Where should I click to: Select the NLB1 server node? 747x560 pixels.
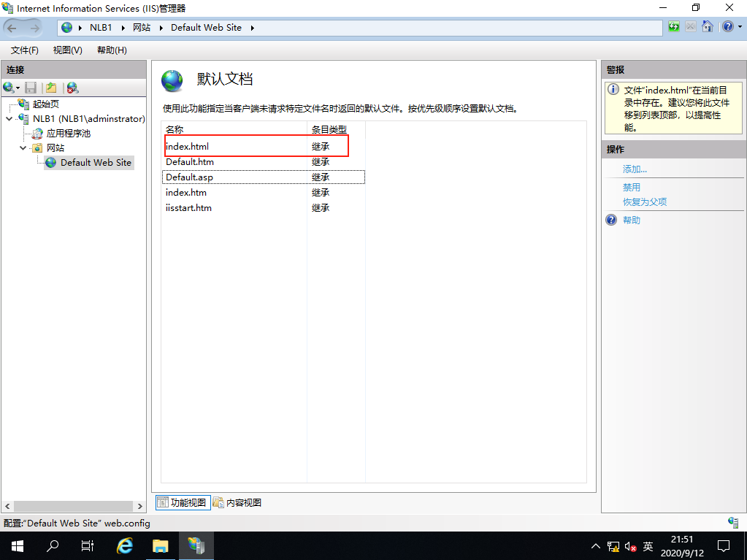click(88, 118)
